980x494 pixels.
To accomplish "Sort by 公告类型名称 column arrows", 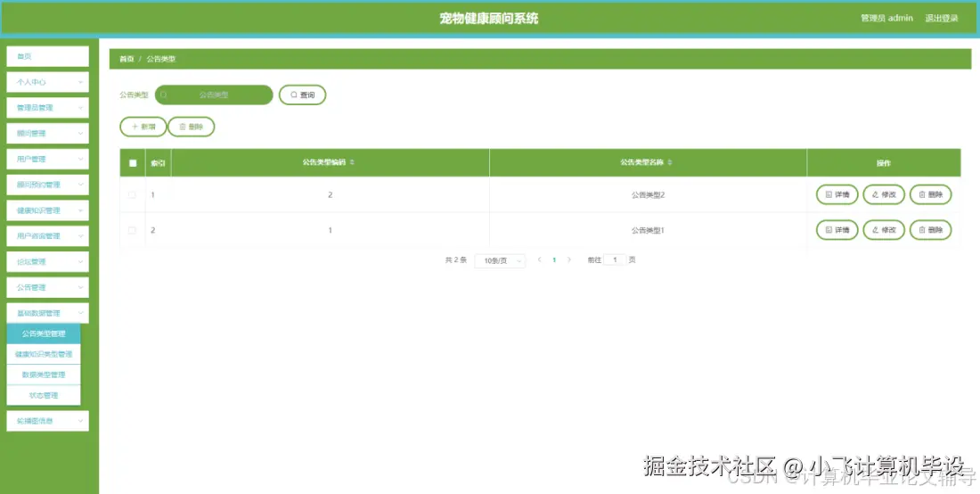I will tap(670, 162).
